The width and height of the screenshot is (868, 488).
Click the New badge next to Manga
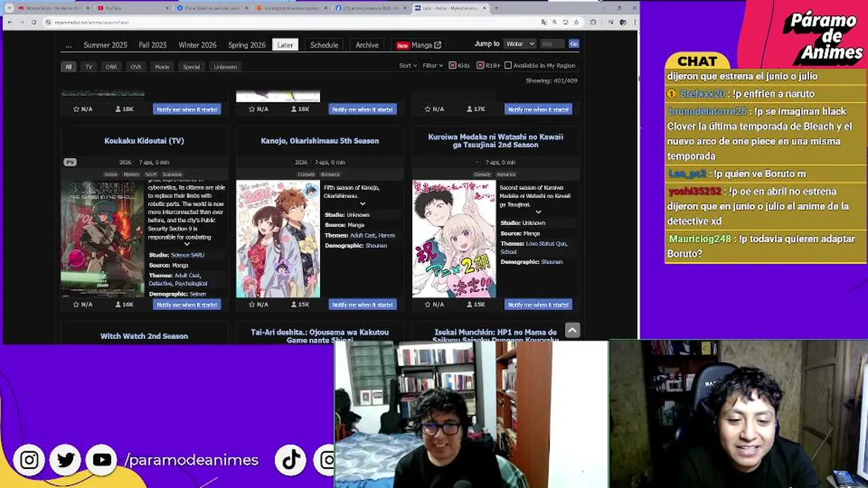click(403, 45)
